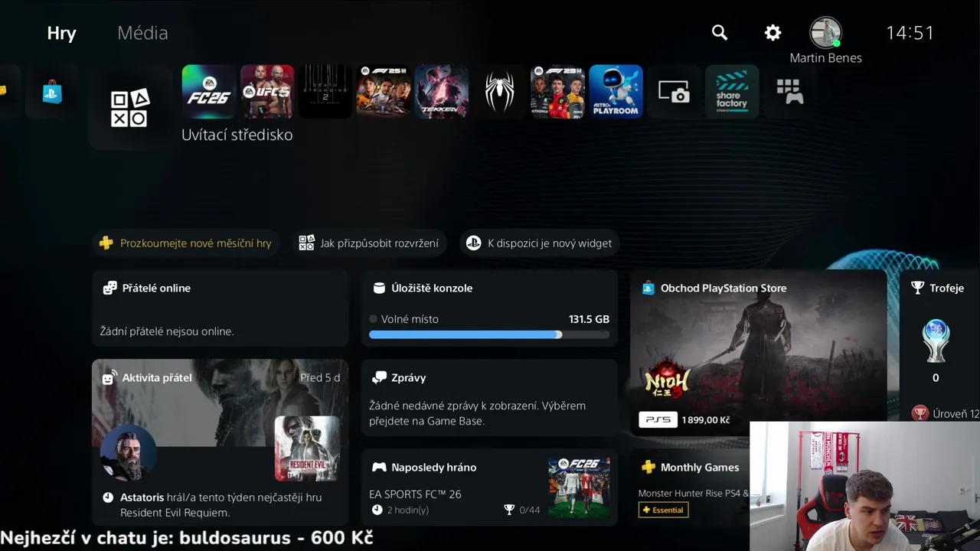This screenshot has width=980, height=551.
Task: Click the platinum trophy icon
Action: (936, 340)
